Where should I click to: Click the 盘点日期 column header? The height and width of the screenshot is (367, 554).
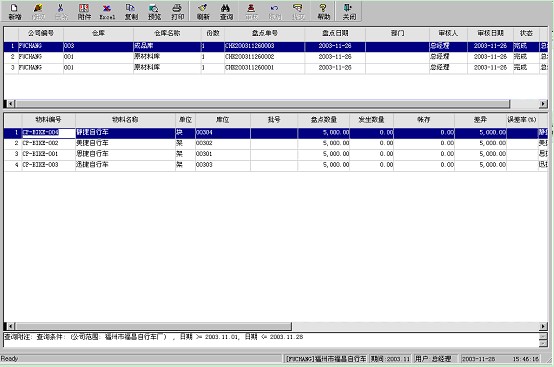click(x=335, y=34)
